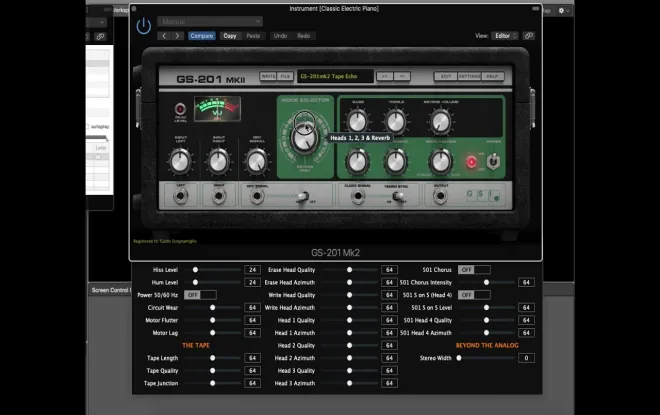Adjust the 501 Chorus Intensity slider
Viewport: 660px width, 415px height.
point(486,282)
